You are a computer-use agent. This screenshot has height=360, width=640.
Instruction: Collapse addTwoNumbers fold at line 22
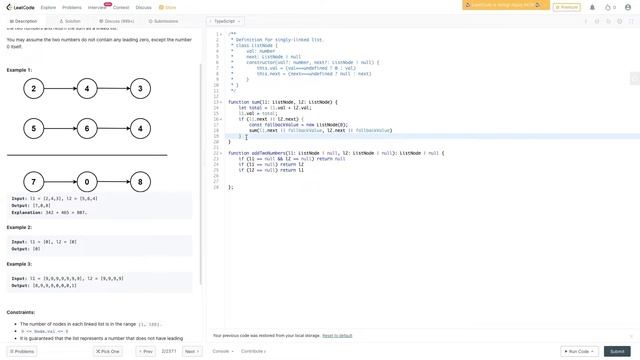[x=221, y=153]
